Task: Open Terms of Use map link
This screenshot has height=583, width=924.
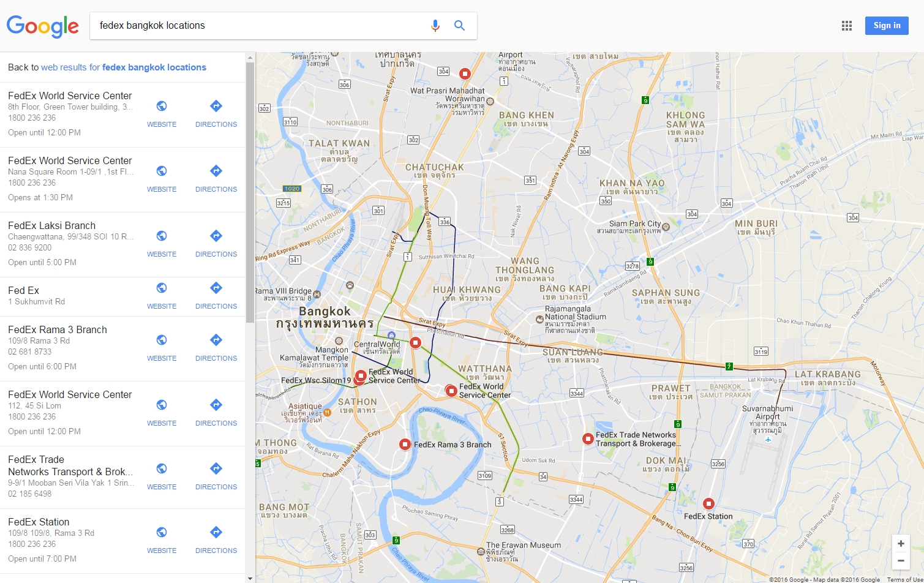Action: click(904, 579)
